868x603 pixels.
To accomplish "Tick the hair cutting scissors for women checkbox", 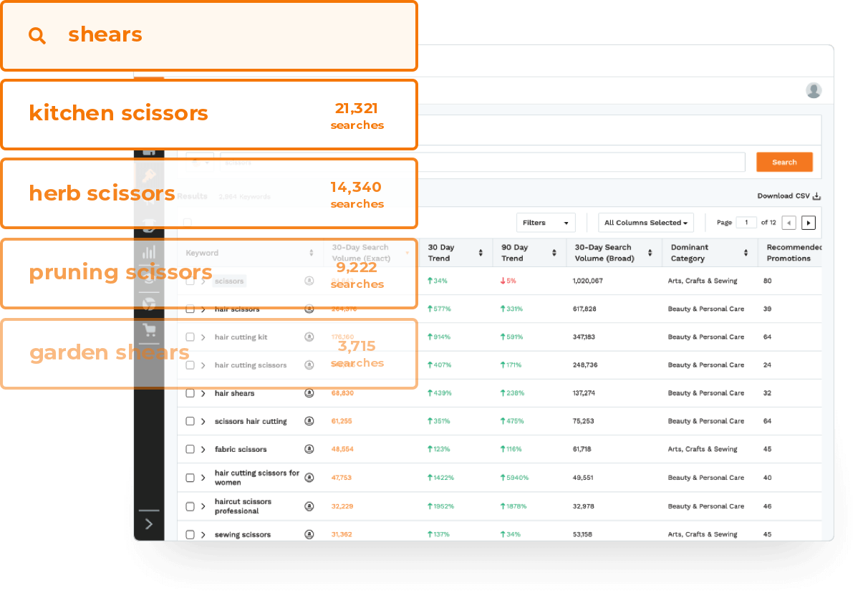I will [x=190, y=478].
